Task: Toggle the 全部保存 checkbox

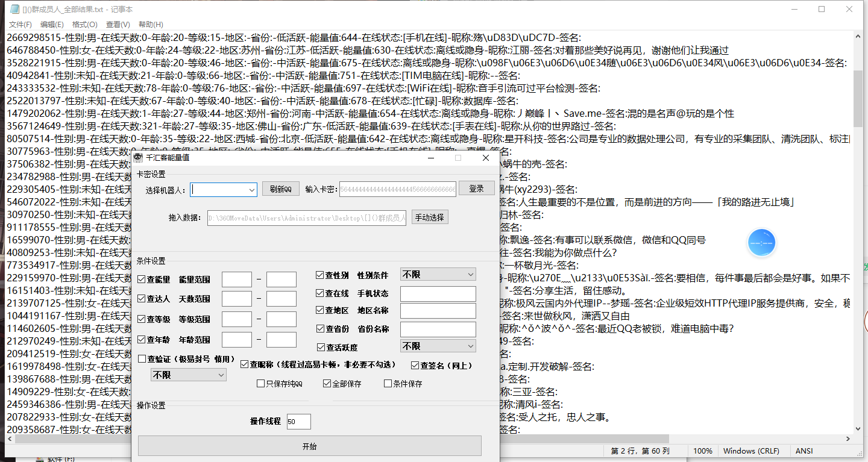Action: (327, 384)
